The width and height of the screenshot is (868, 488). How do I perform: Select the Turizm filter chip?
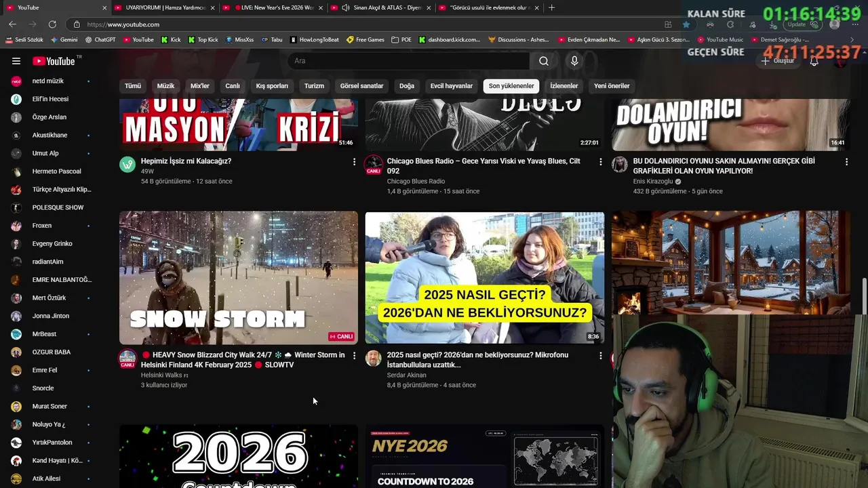point(314,86)
